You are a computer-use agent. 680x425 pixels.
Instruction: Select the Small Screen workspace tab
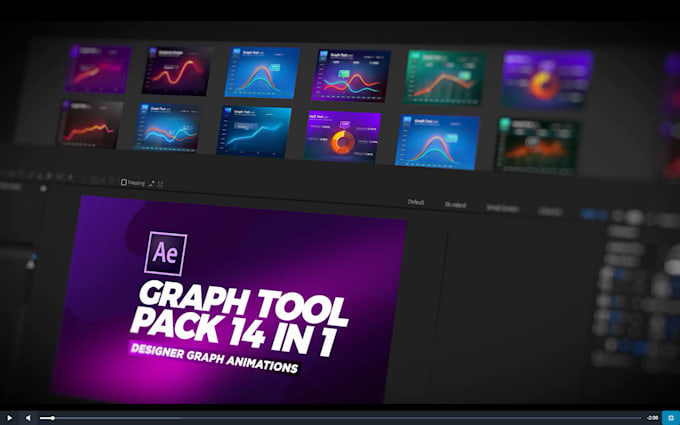click(502, 208)
